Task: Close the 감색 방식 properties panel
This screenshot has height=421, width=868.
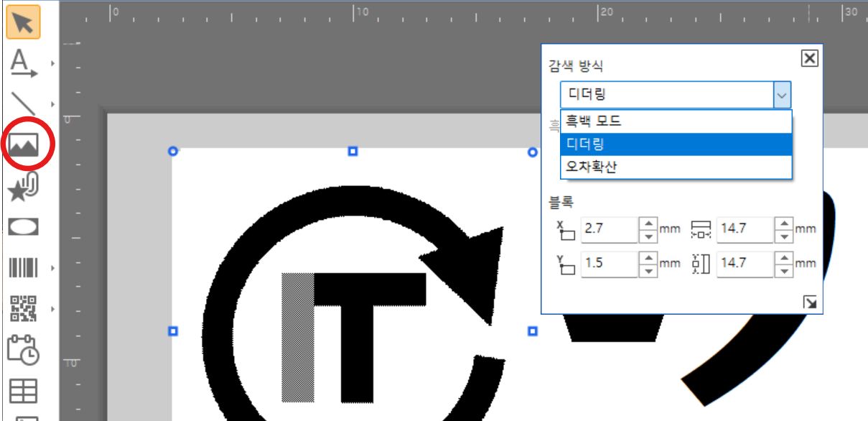Action: tap(809, 58)
